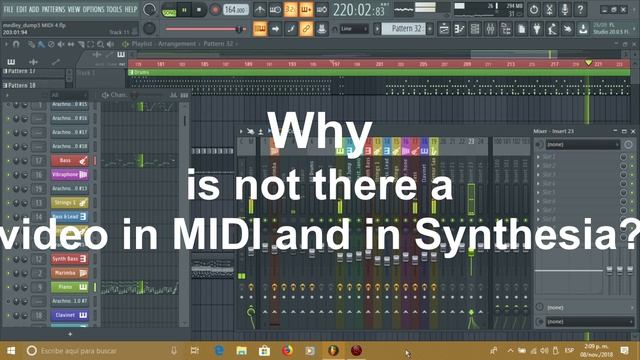Image resolution: width=640 pixels, height=360 pixels.
Task: Open the Playlist view icon
Action: (444, 29)
